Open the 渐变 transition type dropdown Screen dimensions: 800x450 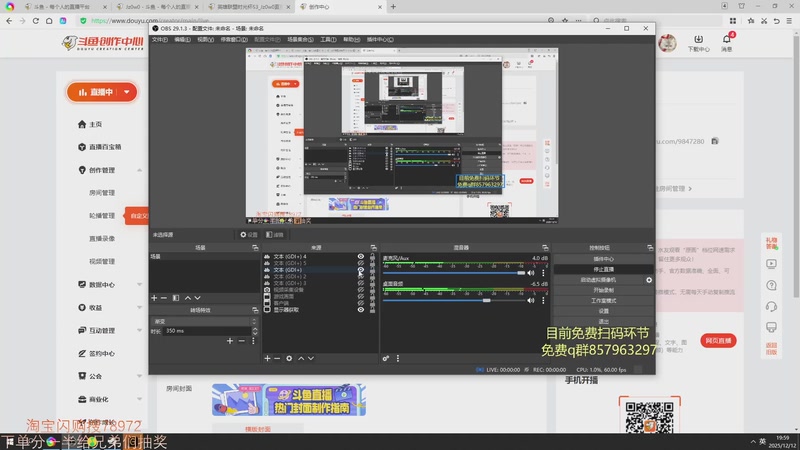tap(204, 321)
